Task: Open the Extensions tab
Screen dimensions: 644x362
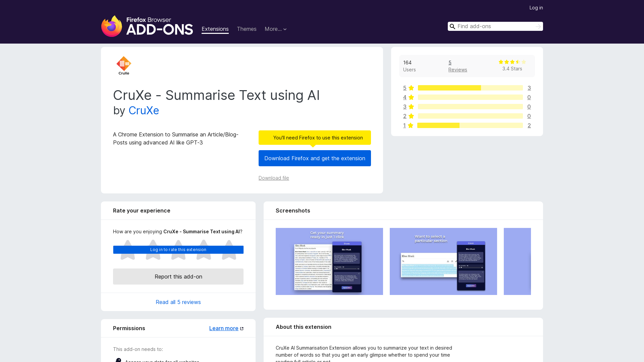Action: pos(215,29)
